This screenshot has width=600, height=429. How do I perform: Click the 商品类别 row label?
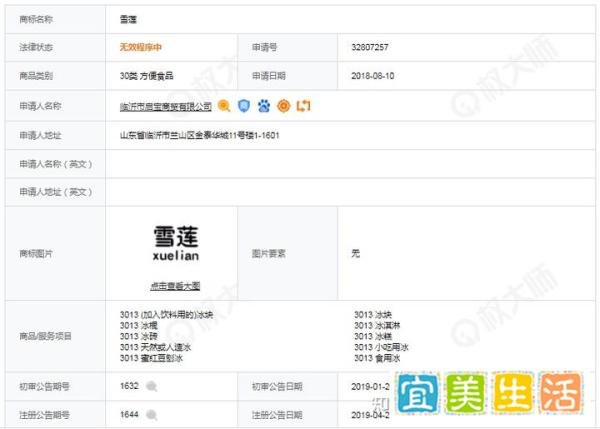coord(36,76)
